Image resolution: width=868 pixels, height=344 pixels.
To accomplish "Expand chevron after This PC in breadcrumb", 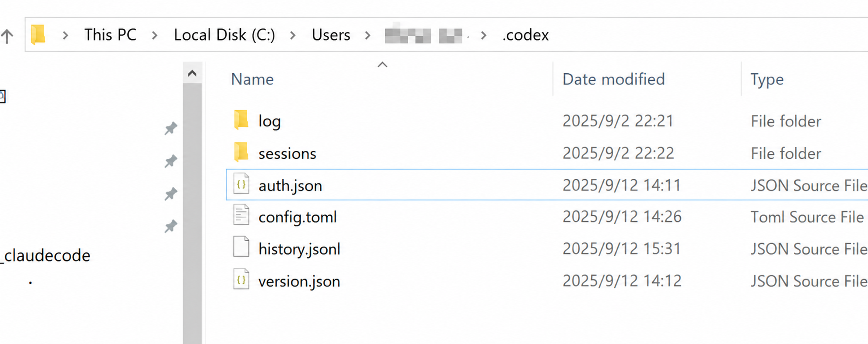I will coord(155,35).
